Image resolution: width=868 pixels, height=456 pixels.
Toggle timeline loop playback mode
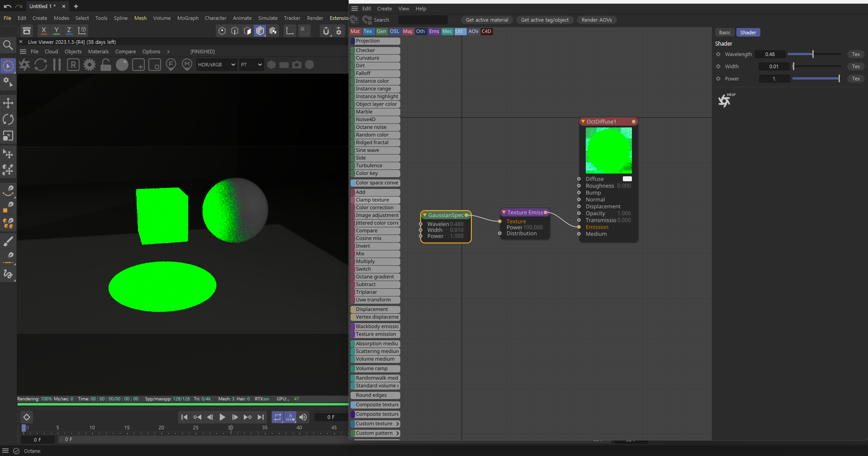pos(277,417)
